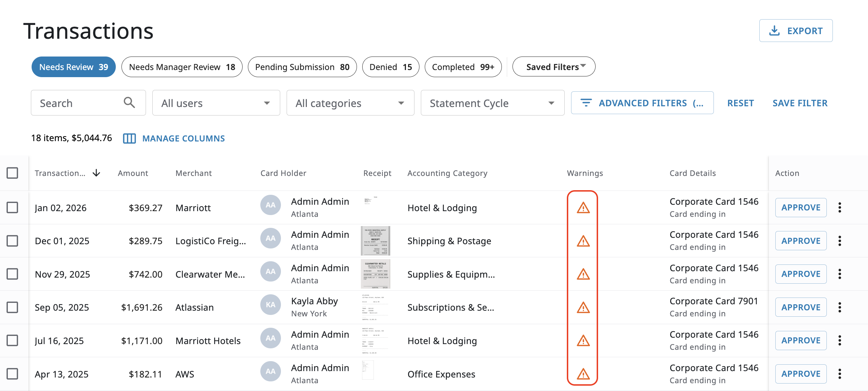868x391 pixels.
Task: Sort by Transaction date arrow
Action: coord(96,173)
